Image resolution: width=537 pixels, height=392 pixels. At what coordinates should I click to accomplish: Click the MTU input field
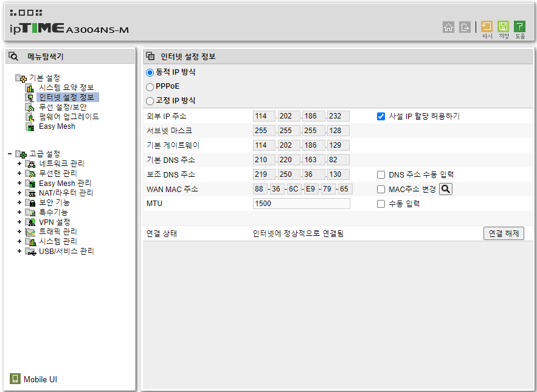coord(302,204)
